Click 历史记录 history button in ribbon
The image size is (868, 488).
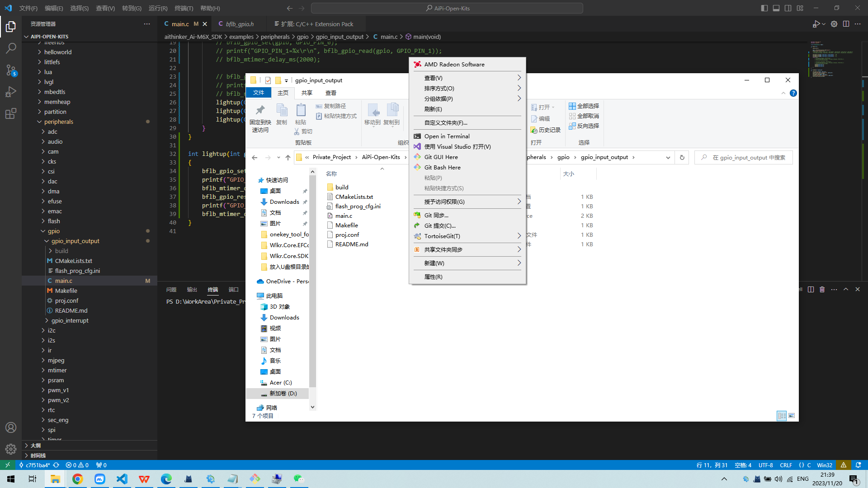point(546,130)
